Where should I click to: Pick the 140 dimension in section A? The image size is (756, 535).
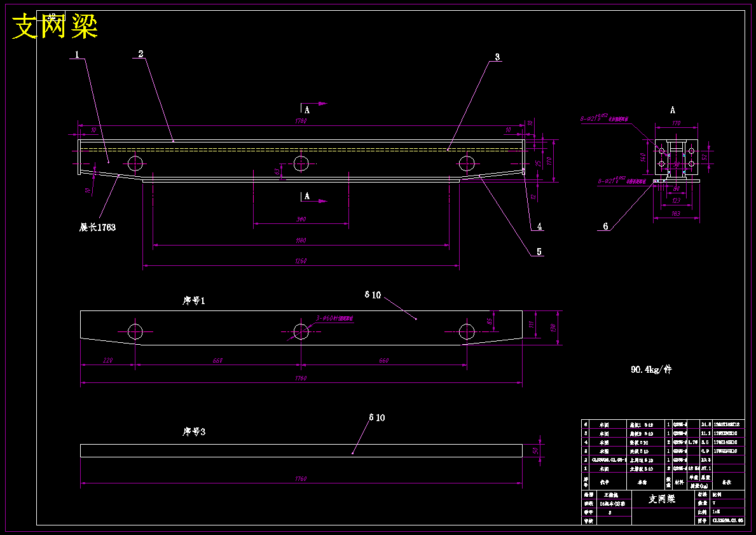click(x=642, y=156)
